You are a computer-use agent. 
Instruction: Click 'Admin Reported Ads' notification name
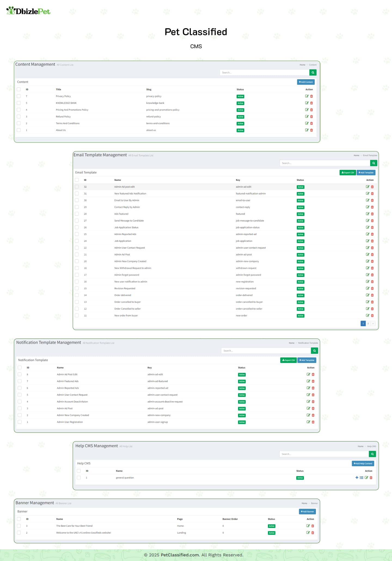68,388
